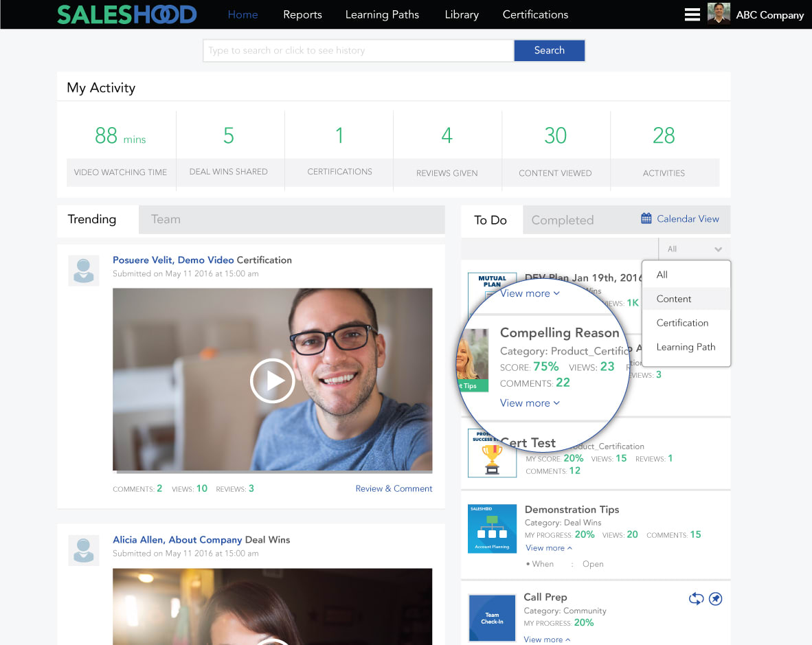
Task: Click the Review & Comment link
Action: 394,488
